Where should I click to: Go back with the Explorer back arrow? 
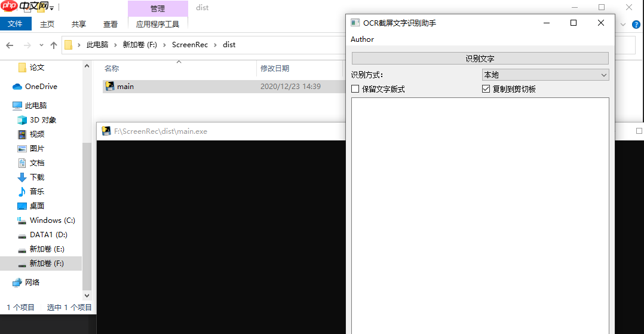[10, 45]
